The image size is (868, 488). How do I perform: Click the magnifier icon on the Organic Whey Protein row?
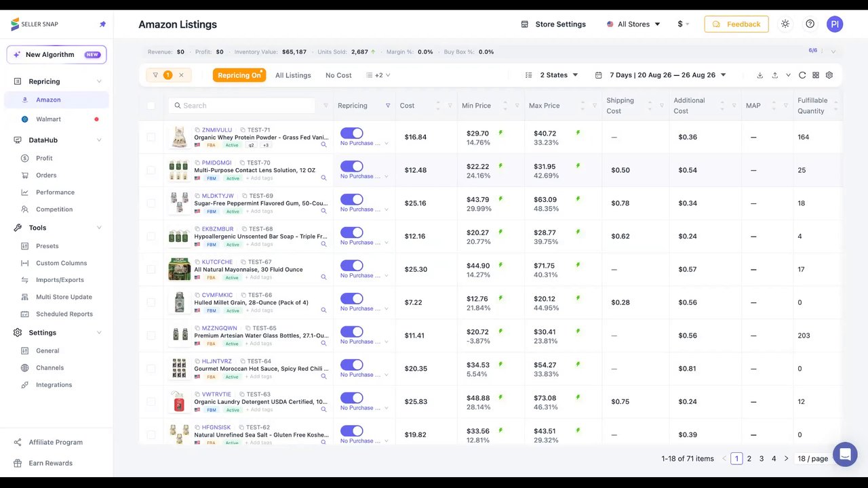click(x=323, y=144)
